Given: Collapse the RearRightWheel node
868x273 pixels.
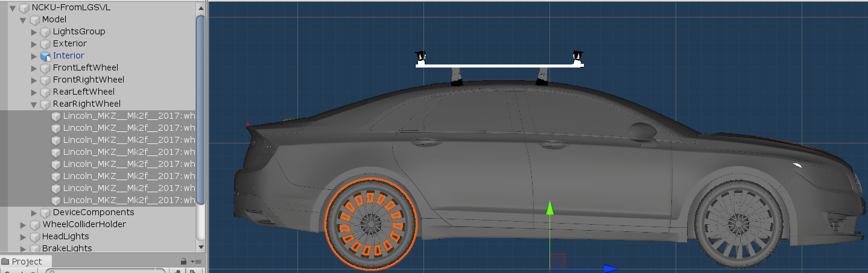Looking at the screenshot, I should (34, 104).
